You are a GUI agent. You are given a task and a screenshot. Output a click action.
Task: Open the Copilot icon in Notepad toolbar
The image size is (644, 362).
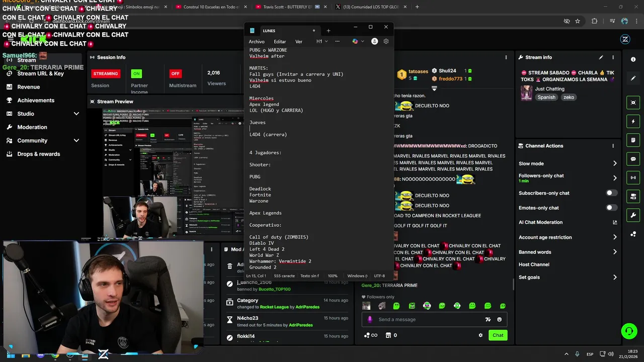pyautogui.click(x=355, y=41)
